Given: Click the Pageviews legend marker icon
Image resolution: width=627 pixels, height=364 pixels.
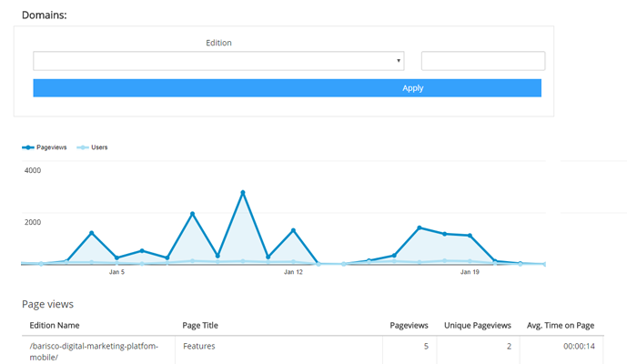Looking at the screenshot, I should pos(28,147).
